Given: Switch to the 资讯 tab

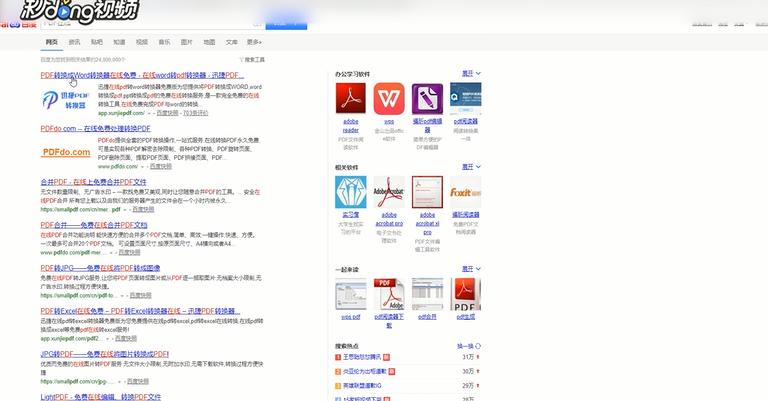Looking at the screenshot, I should click(74, 42).
